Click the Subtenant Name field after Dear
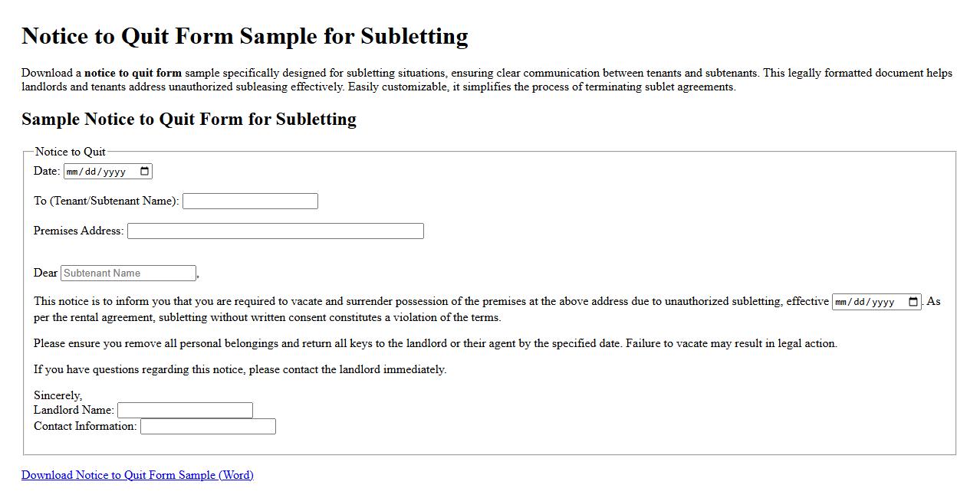 (128, 273)
